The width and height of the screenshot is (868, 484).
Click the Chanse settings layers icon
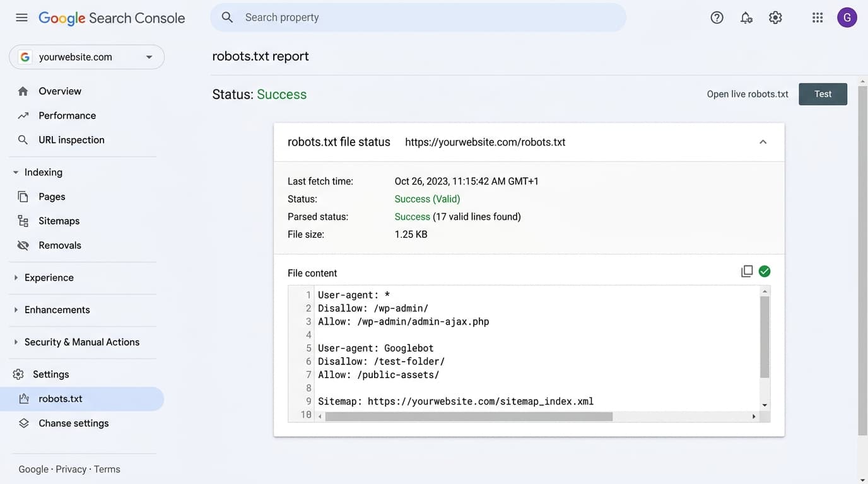coord(24,423)
